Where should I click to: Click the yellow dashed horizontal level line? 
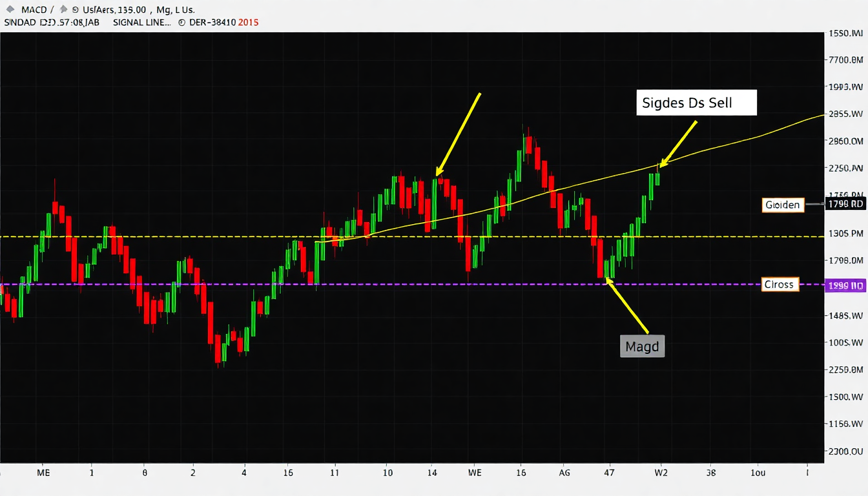coord(413,236)
